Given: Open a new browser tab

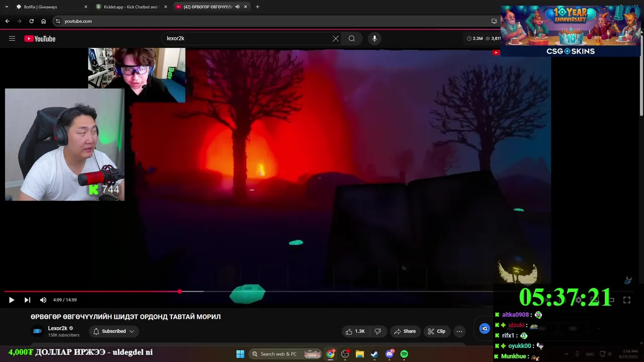Looking at the screenshot, I should pos(258,7).
